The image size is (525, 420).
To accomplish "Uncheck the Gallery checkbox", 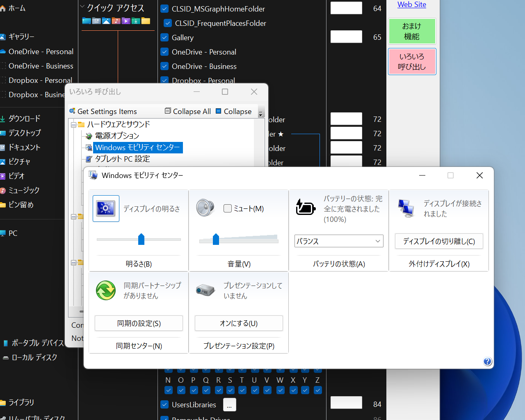I will click(164, 37).
